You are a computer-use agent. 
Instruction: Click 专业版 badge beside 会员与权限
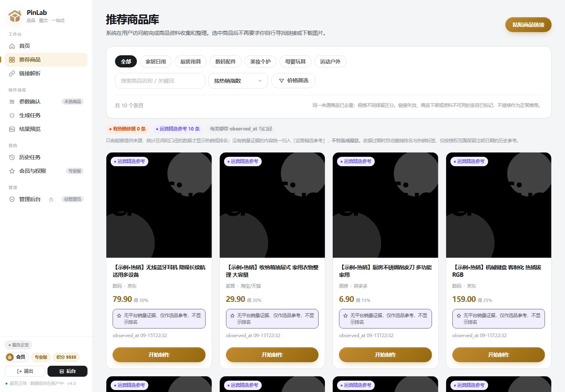click(75, 171)
